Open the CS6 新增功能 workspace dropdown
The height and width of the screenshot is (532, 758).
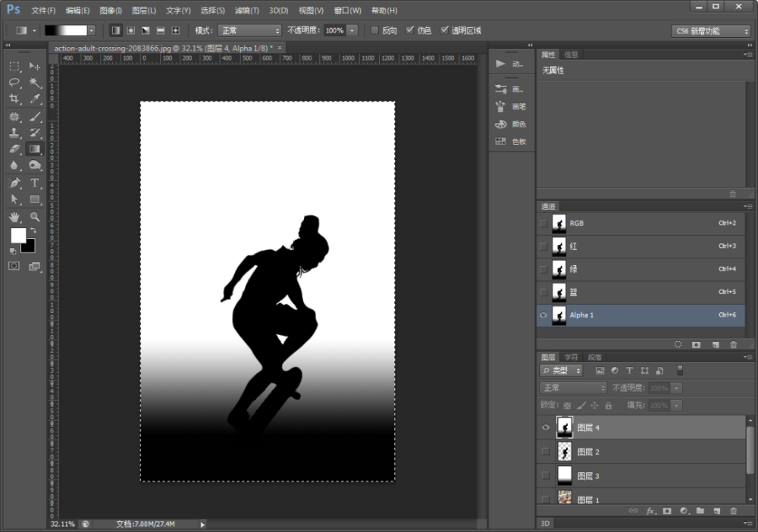[710, 31]
